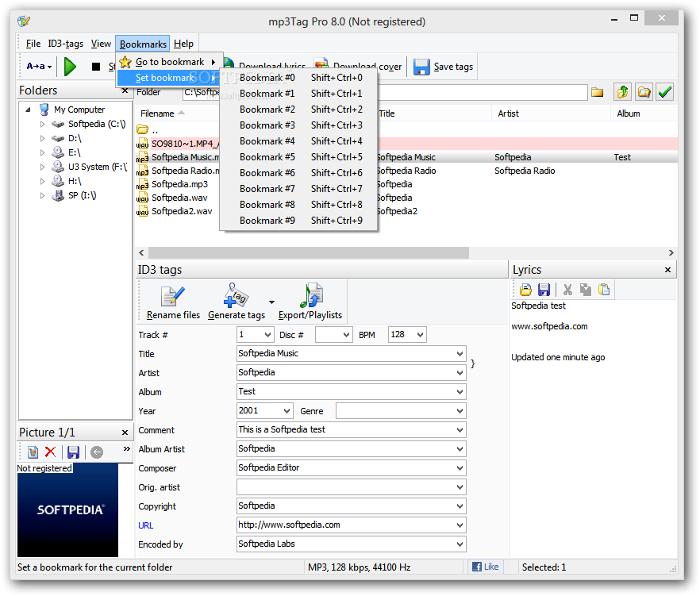Click the green Play button in toolbar

coord(70,67)
